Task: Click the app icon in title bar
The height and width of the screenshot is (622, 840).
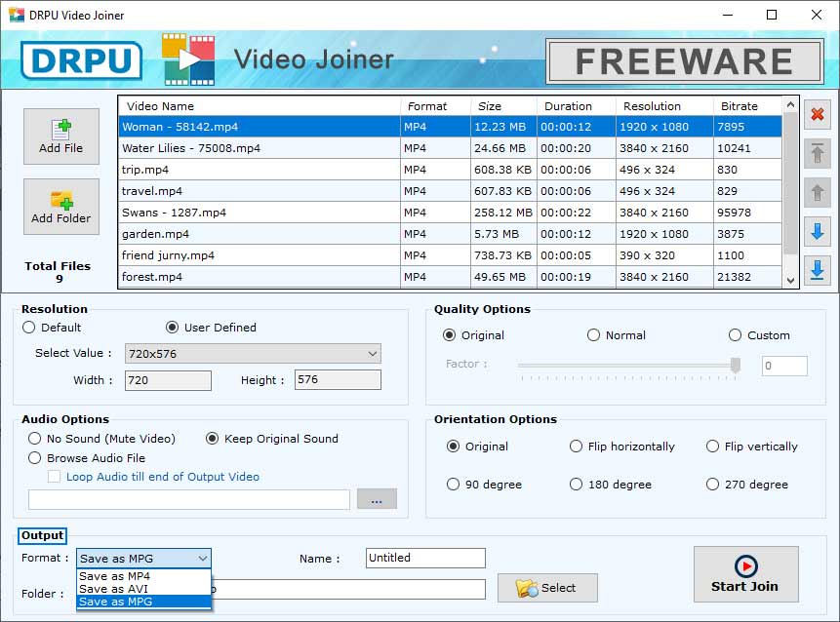Action: click(x=17, y=15)
